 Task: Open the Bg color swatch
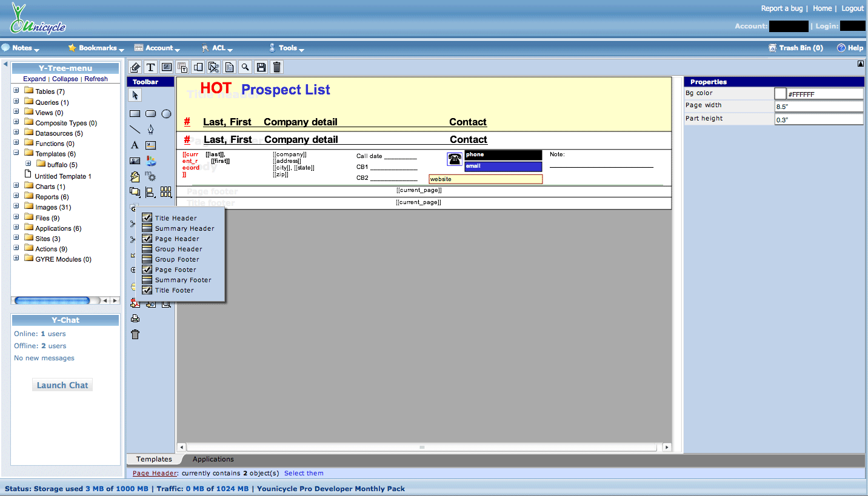(780, 94)
